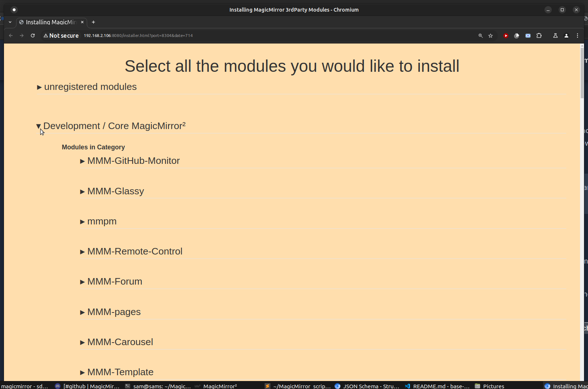Reload the installer page
Screen dimensions: 588x389
[33, 36]
